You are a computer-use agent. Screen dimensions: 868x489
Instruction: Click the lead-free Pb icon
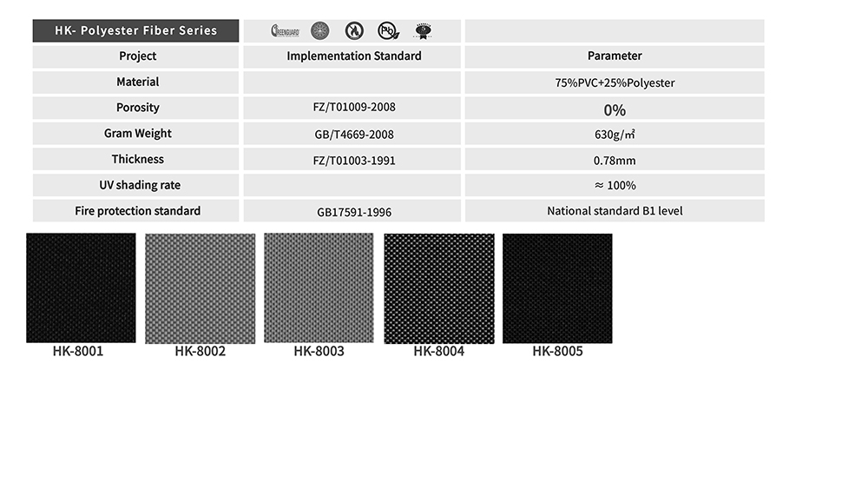click(388, 31)
